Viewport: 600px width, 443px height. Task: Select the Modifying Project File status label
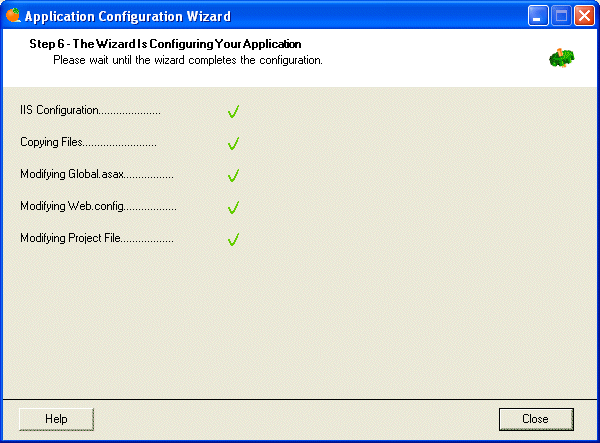click(x=97, y=239)
